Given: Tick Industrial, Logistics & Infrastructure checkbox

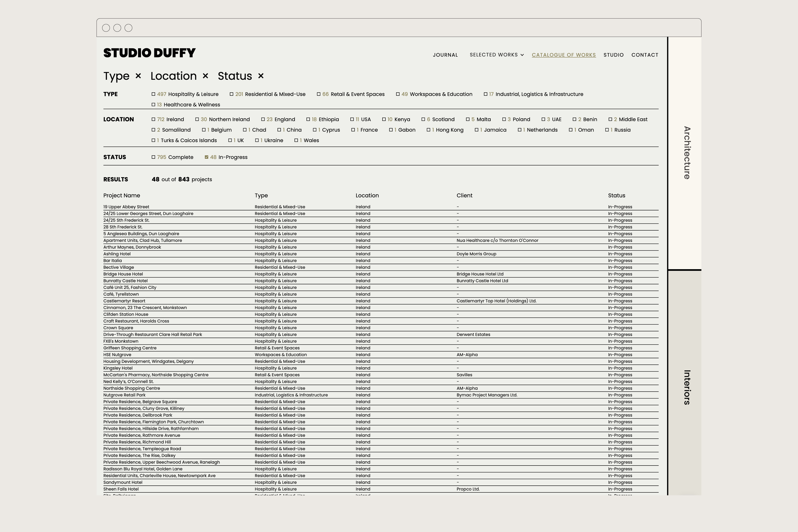Looking at the screenshot, I should tap(485, 94).
